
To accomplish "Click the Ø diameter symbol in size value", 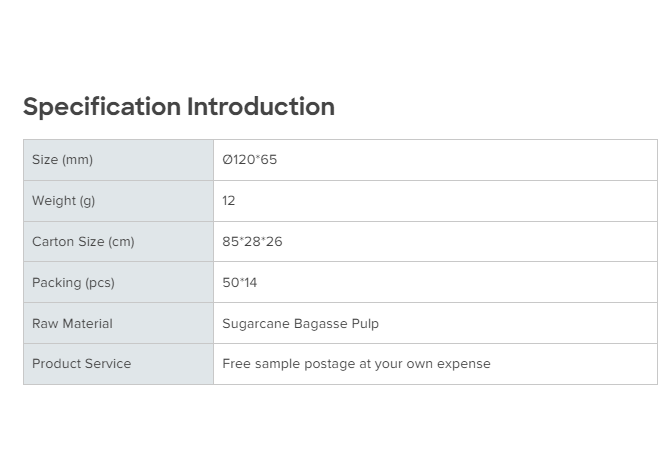I will coord(227,160).
